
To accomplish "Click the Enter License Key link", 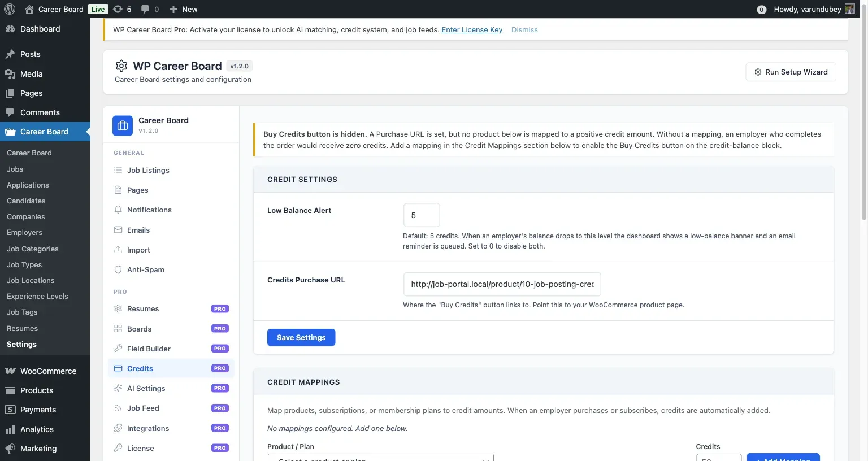I will tap(472, 30).
